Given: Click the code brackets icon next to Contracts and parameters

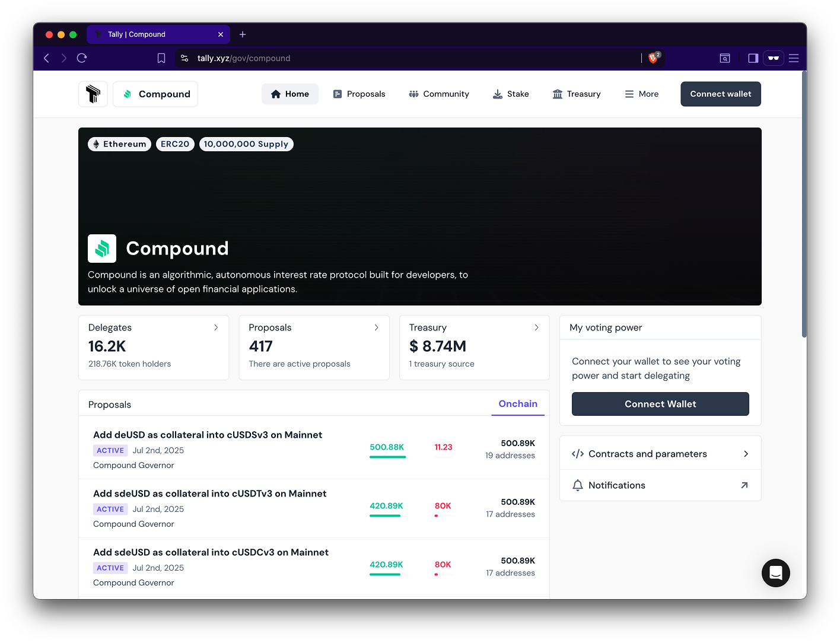Looking at the screenshot, I should [578, 454].
